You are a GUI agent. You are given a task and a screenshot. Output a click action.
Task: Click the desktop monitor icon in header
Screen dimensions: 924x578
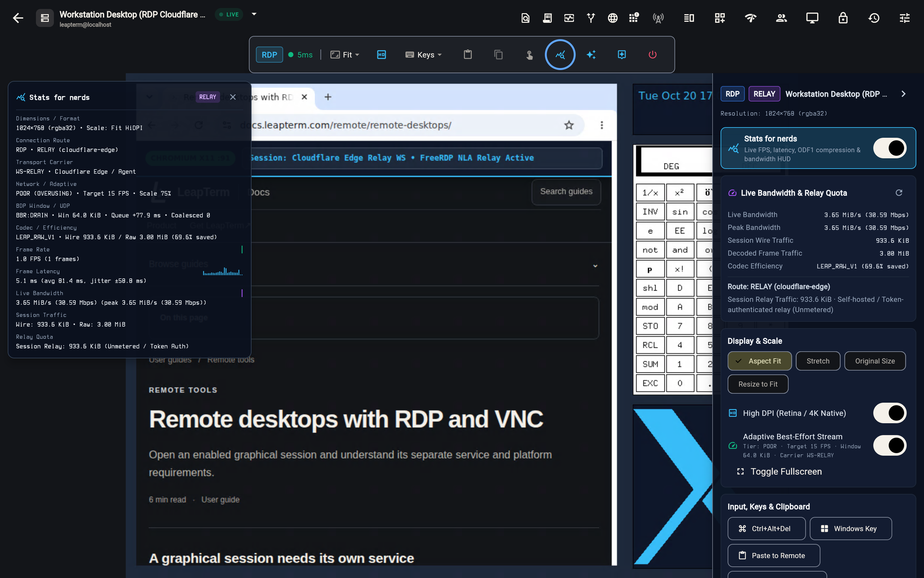pyautogui.click(x=812, y=18)
